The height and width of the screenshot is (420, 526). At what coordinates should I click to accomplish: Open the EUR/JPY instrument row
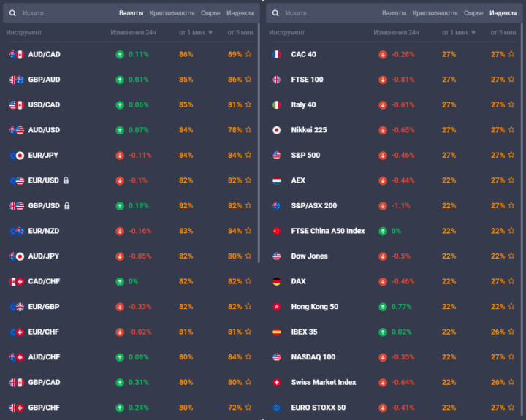(44, 156)
